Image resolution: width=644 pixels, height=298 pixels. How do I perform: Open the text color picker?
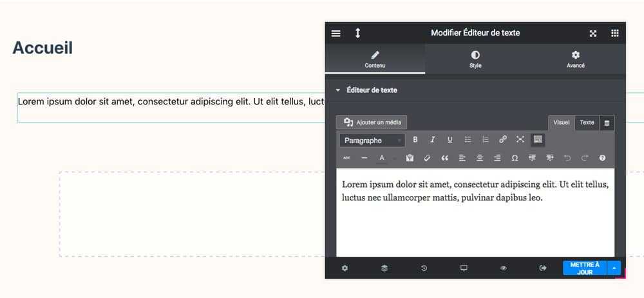point(382,158)
